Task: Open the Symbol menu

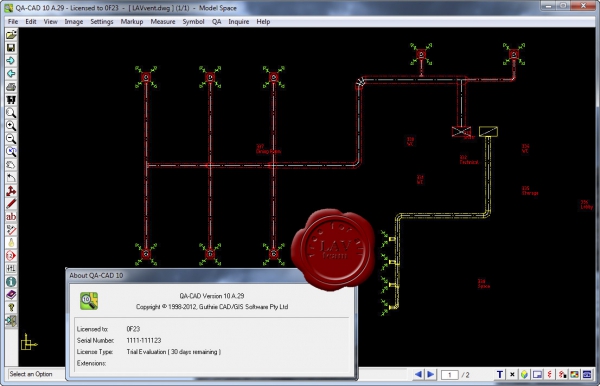Action: click(193, 22)
